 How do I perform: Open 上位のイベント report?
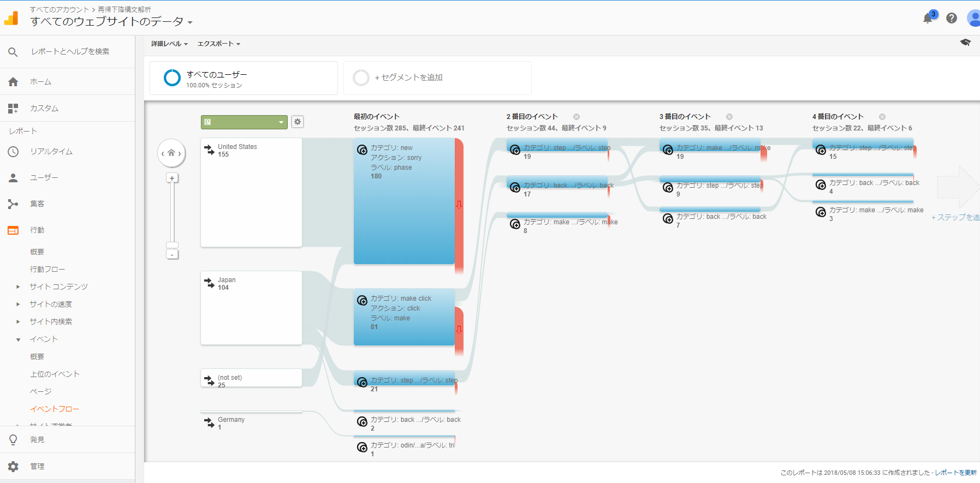[55, 374]
